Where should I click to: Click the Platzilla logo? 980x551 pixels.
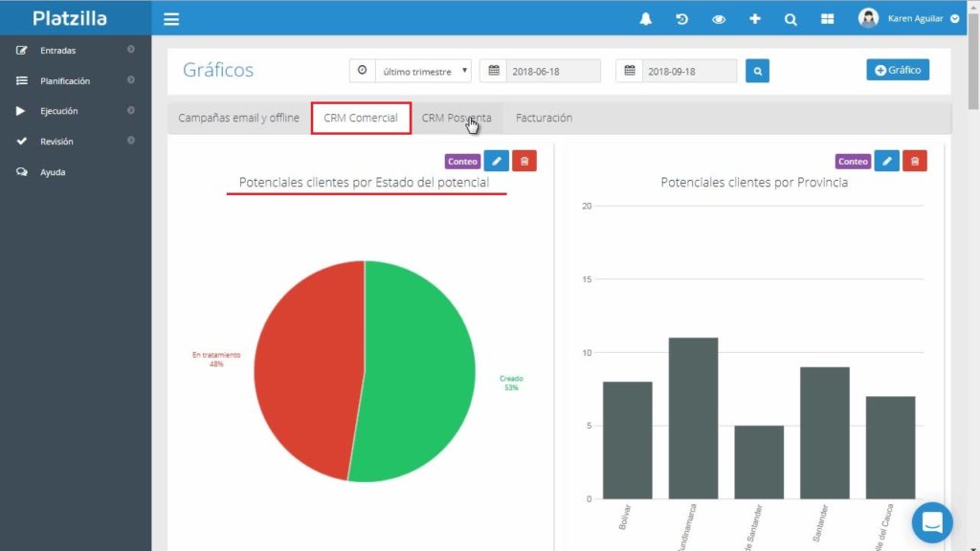coord(70,19)
